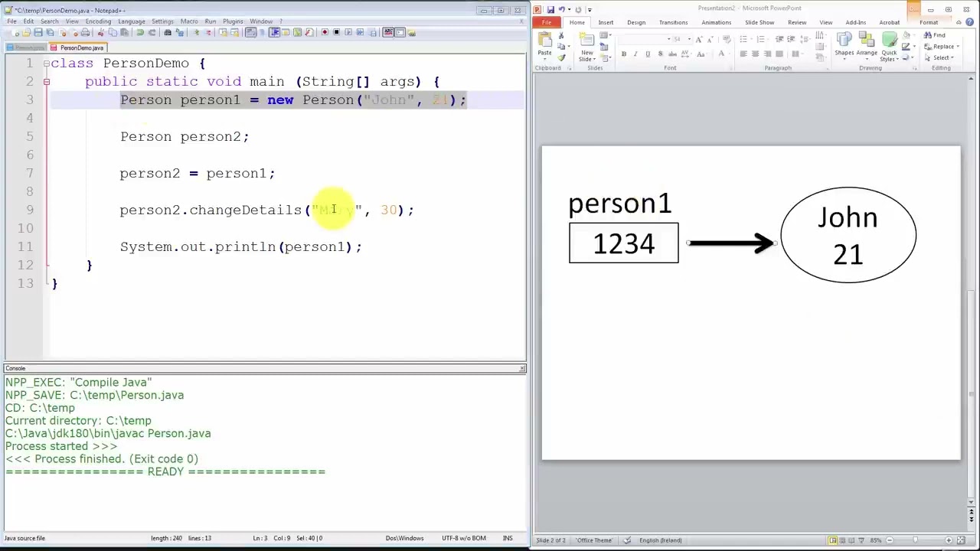Click 'Office Theme' in PowerPoint status bar
Image resolution: width=980 pixels, height=551 pixels.
[594, 540]
